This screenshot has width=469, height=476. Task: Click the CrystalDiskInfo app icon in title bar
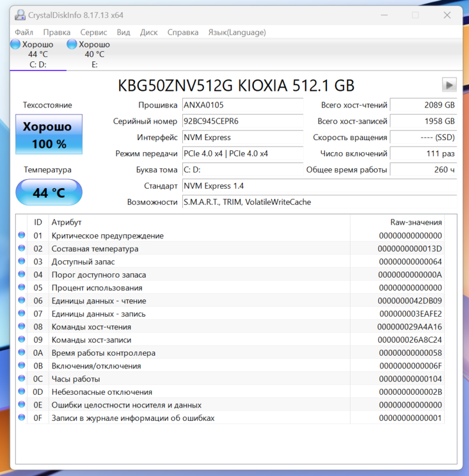tap(20, 15)
